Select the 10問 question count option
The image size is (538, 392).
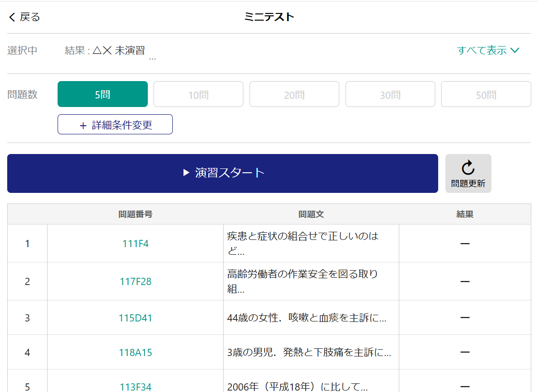[198, 95]
